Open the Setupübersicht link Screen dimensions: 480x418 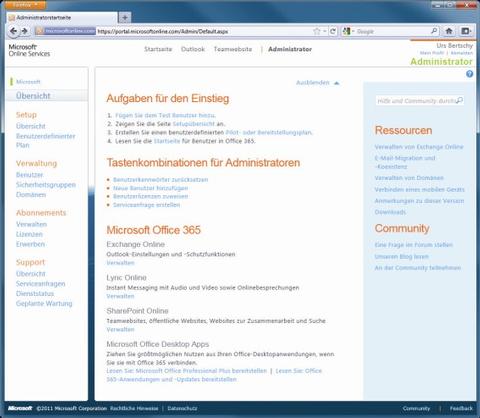point(194,124)
